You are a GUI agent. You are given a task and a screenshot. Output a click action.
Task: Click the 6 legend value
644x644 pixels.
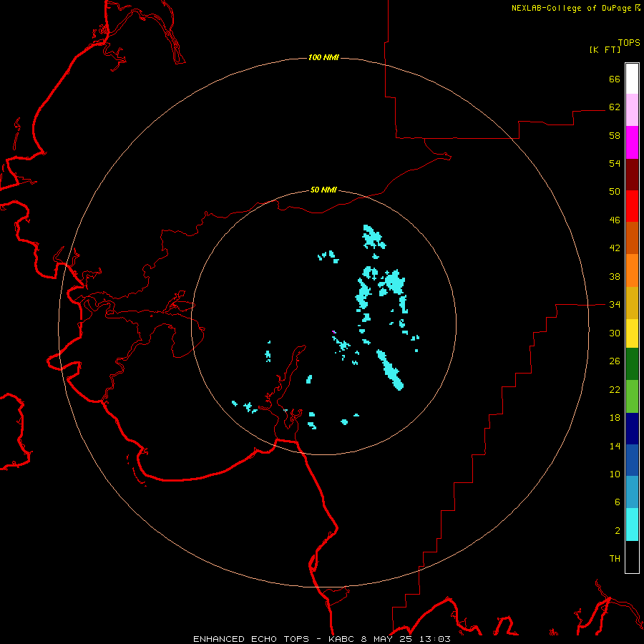pos(618,502)
